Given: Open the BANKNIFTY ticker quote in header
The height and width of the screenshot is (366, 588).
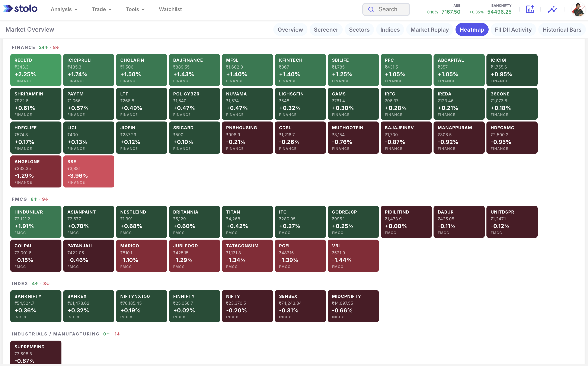Looking at the screenshot, I should pyautogui.click(x=490, y=9).
